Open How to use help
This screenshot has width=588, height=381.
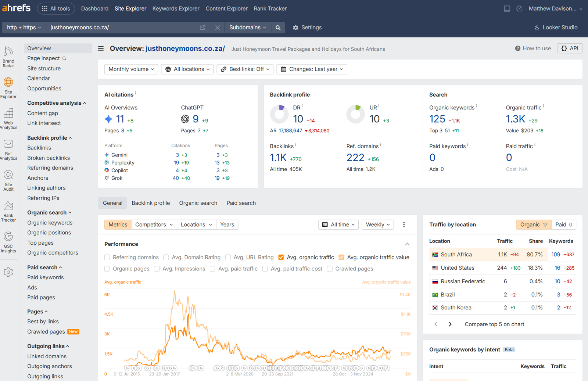533,48
